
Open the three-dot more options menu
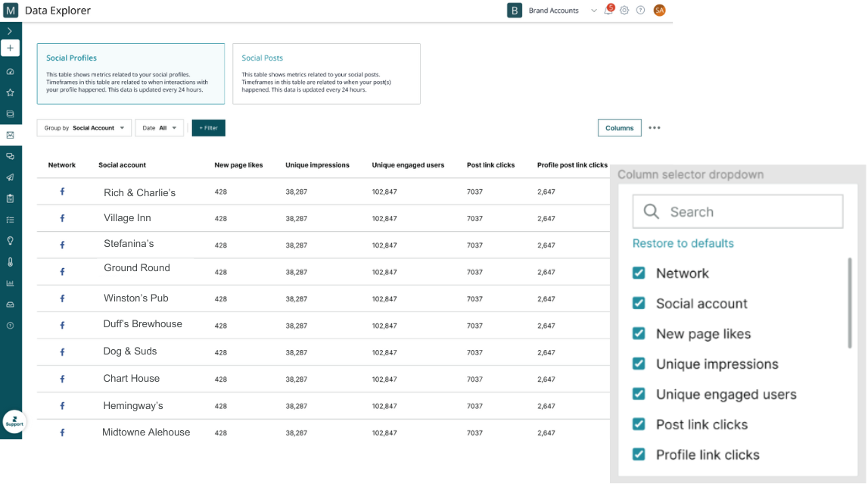point(654,127)
